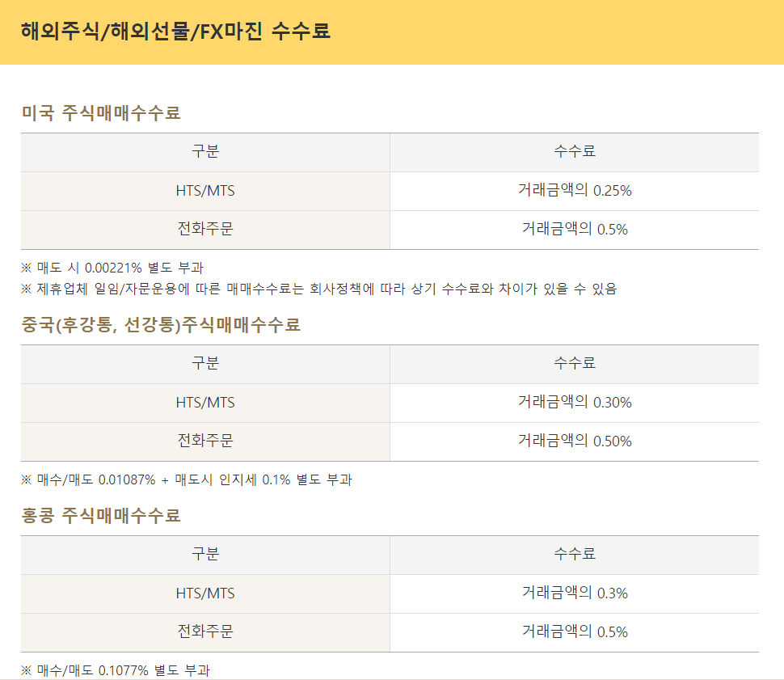
Task: Click the page title 해외주식/해외선물/FX마진 수수료
Action: (x=175, y=31)
